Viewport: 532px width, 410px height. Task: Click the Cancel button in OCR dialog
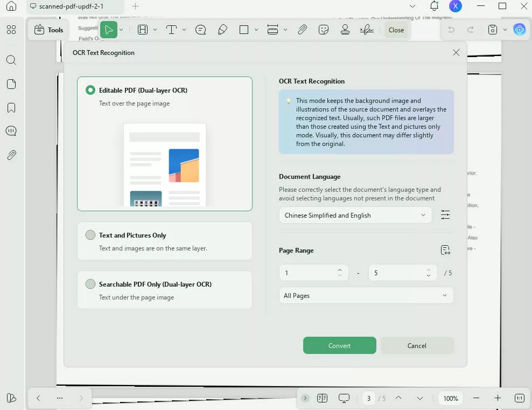417,346
